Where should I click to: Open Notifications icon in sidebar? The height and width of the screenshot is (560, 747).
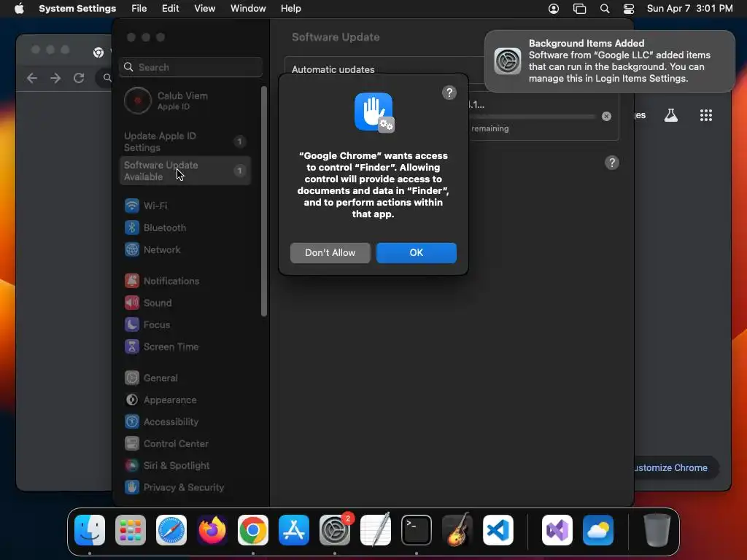tap(132, 281)
